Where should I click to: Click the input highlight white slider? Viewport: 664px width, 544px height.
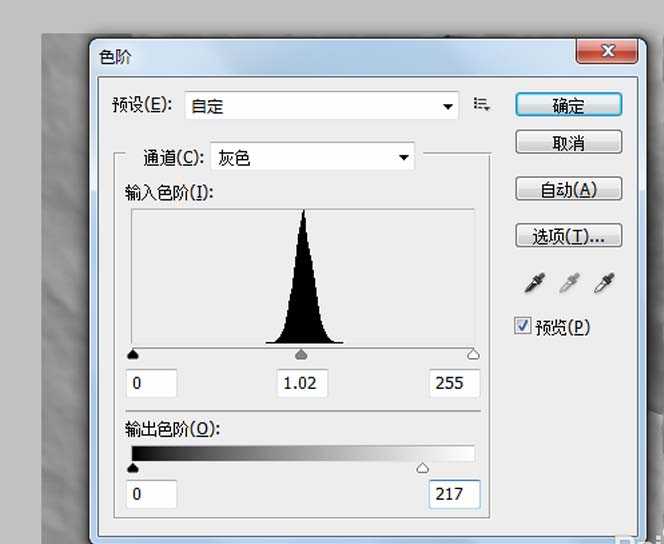pos(473,355)
